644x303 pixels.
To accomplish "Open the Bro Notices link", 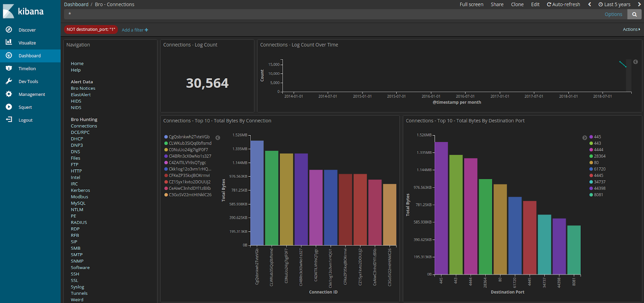I will click(83, 88).
